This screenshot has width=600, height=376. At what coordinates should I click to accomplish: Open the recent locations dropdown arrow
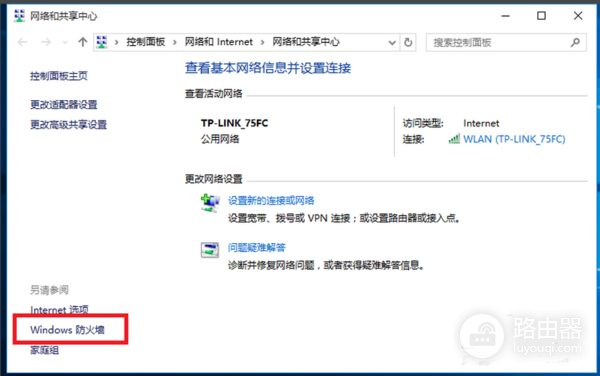(x=65, y=42)
